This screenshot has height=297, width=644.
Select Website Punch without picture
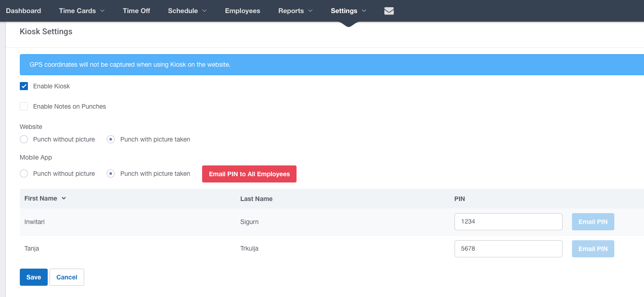(24, 139)
